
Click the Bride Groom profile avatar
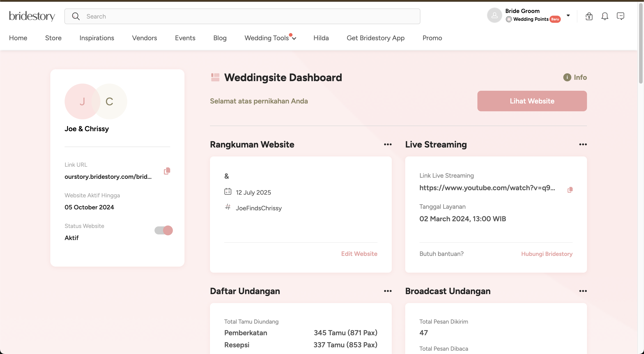click(494, 15)
